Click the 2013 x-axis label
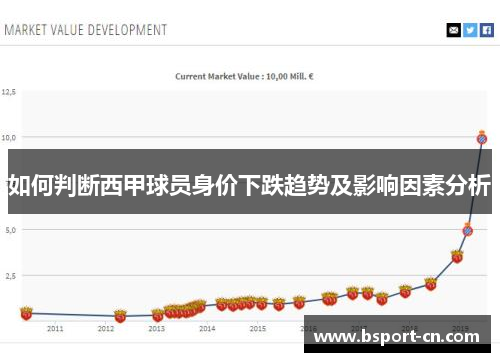Image resolution: width=500 pixels, height=362 pixels. pyautogui.click(x=156, y=329)
